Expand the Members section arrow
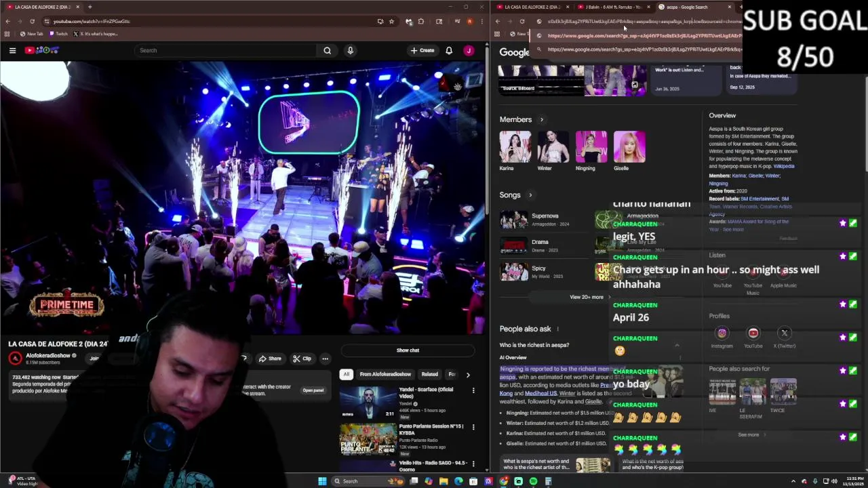 (x=541, y=120)
